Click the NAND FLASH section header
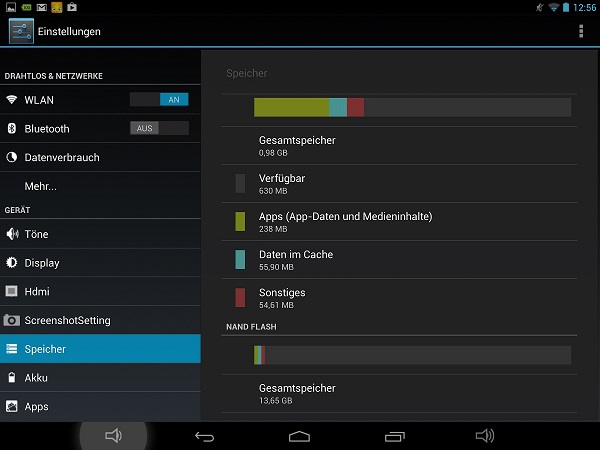Viewport: 600px width, 450px height. tap(251, 327)
